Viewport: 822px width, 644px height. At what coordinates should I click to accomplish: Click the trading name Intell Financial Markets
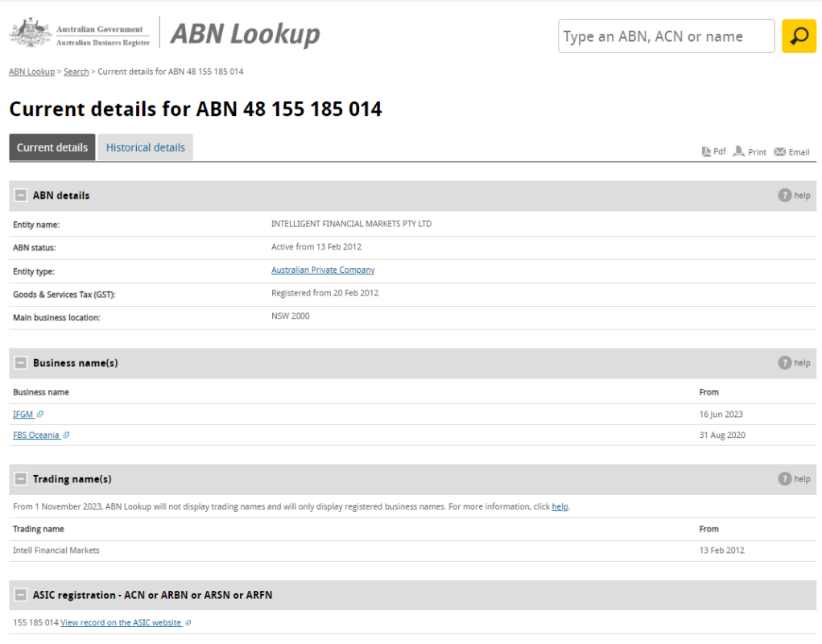pos(56,550)
